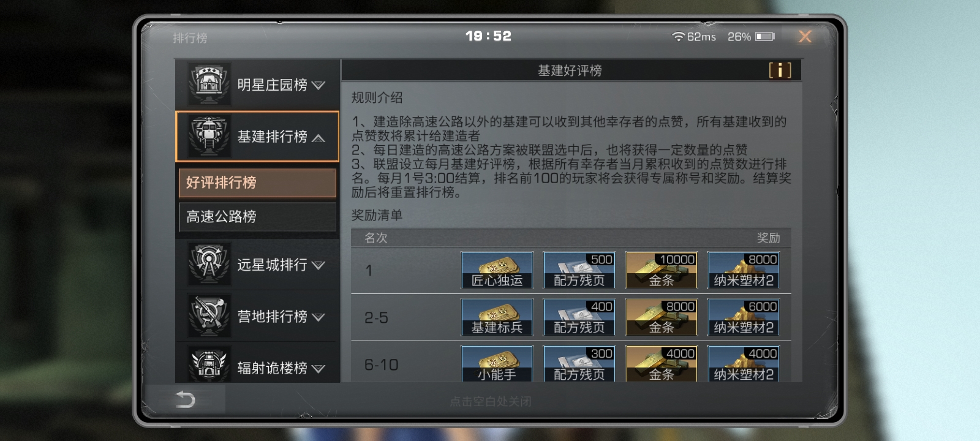The width and height of the screenshot is (980, 441).
Task: Expand the 远星城排行 chevron
Action: point(318,265)
